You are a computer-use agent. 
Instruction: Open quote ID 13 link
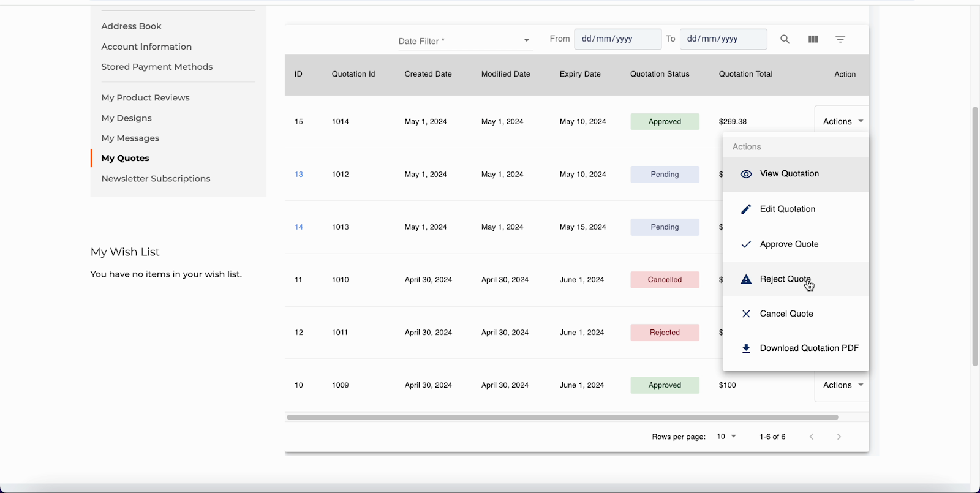299,175
